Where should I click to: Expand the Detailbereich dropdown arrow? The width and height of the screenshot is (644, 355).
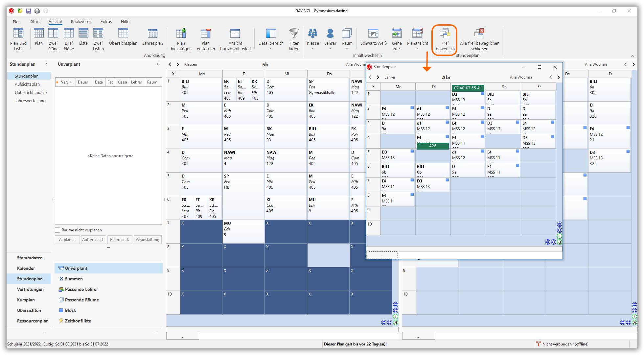point(271,49)
